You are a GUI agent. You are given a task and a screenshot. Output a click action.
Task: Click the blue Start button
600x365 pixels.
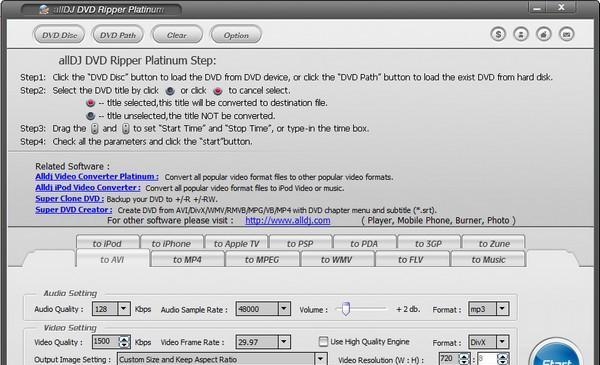556,354
